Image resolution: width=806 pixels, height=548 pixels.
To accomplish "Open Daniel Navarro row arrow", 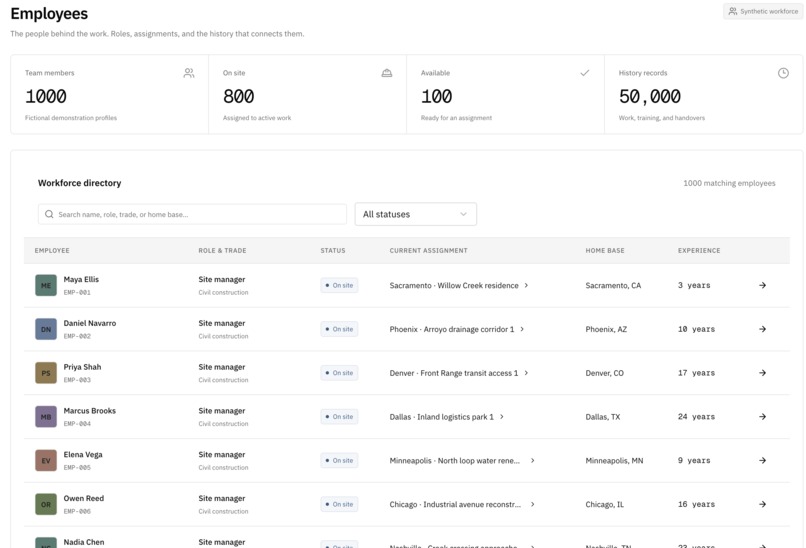I will [x=762, y=329].
